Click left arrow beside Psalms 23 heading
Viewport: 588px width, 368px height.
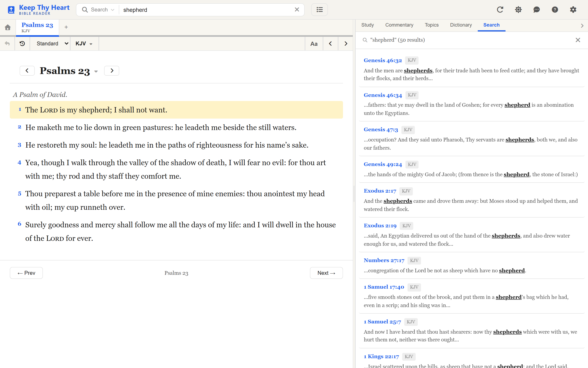[x=27, y=71]
